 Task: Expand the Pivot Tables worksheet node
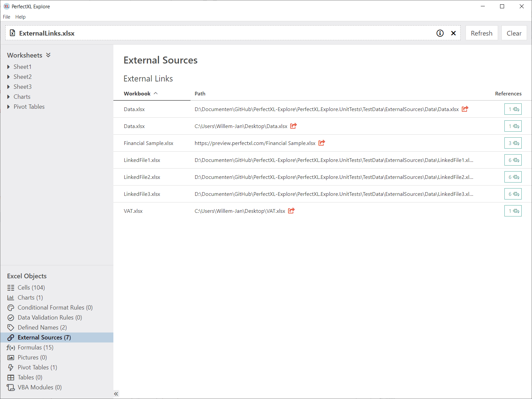click(x=9, y=107)
